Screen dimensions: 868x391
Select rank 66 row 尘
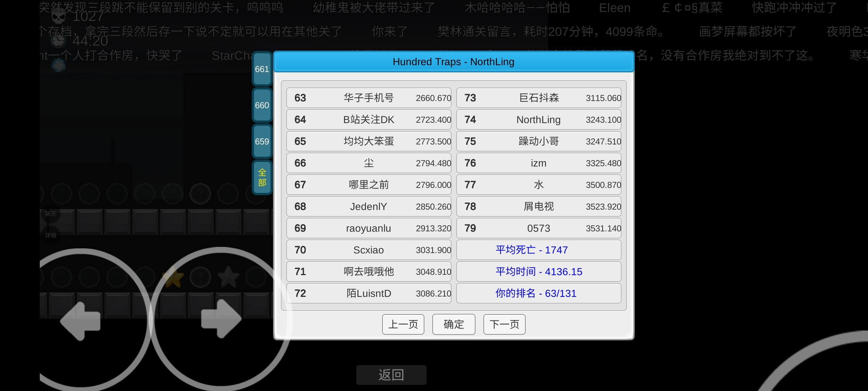coord(369,163)
